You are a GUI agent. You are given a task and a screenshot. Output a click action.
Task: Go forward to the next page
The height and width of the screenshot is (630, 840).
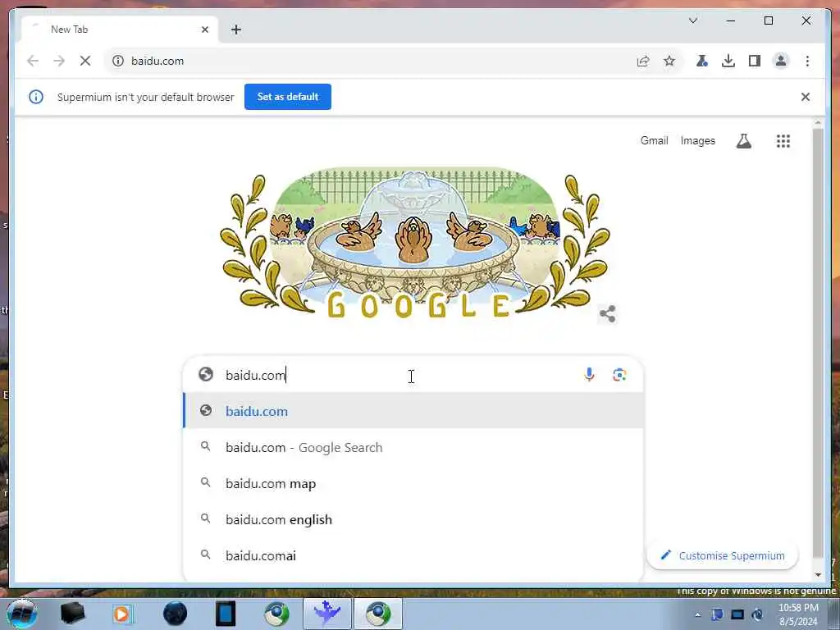pos(59,61)
